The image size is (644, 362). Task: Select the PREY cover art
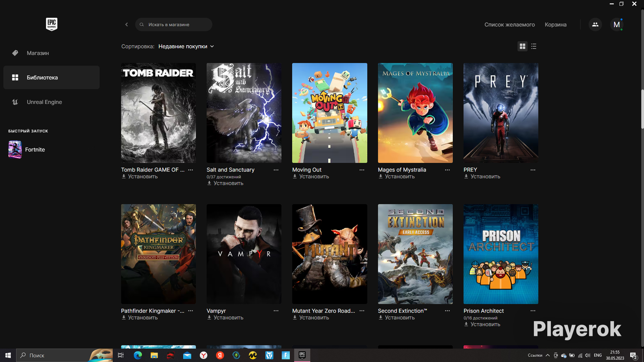click(x=501, y=113)
